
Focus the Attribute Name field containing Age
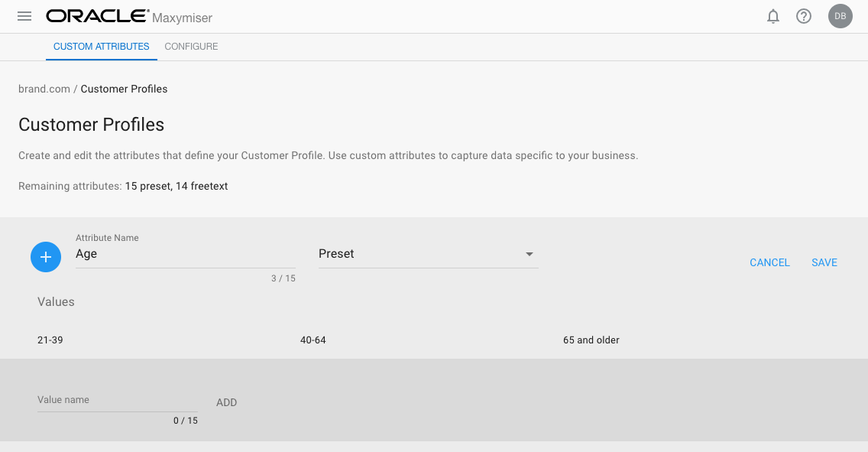tap(185, 254)
